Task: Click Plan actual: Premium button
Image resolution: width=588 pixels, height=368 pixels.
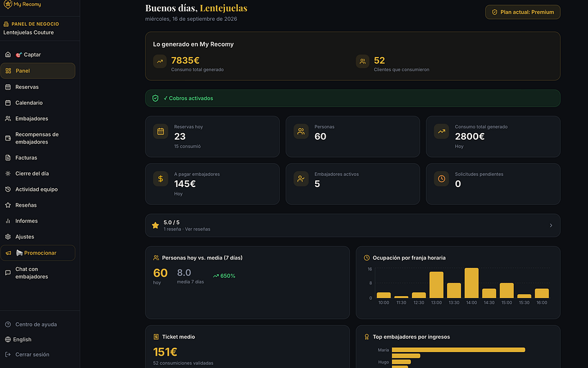Action: pyautogui.click(x=523, y=12)
